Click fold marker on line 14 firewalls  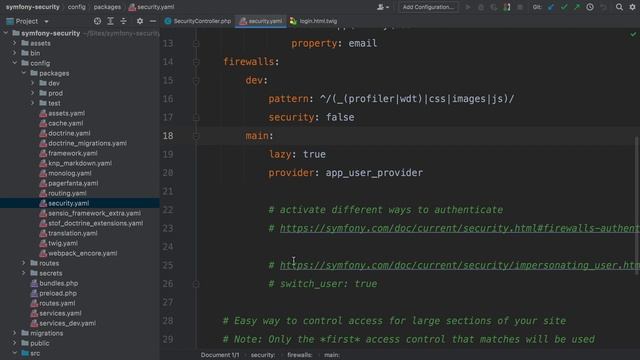(x=196, y=62)
